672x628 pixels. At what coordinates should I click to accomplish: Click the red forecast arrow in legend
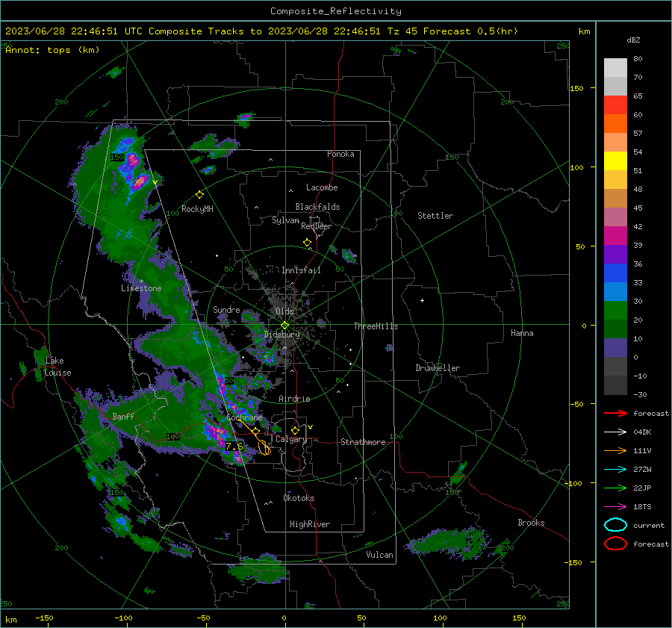tap(615, 413)
